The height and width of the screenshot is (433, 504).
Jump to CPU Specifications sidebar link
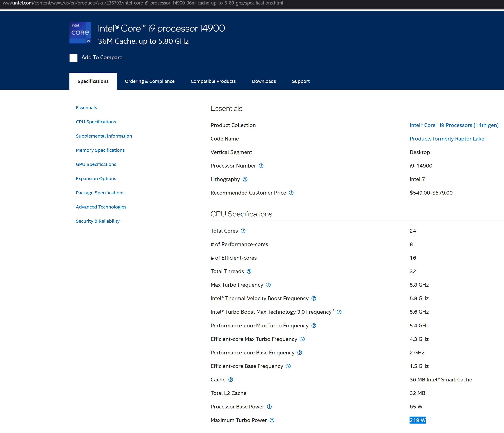pos(96,122)
